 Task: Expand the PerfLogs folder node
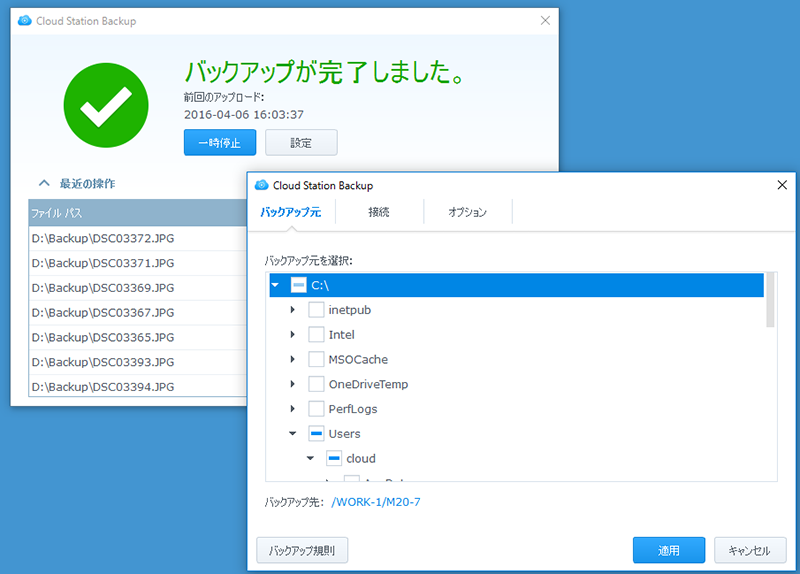point(292,409)
